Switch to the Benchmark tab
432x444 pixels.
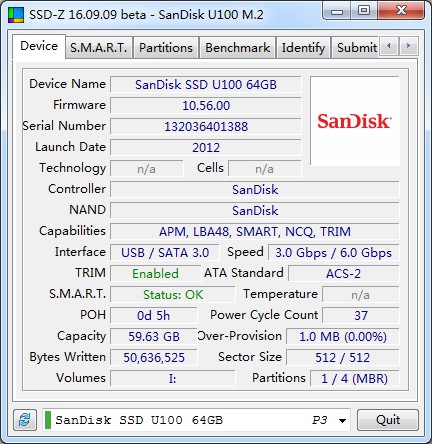point(237,48)
